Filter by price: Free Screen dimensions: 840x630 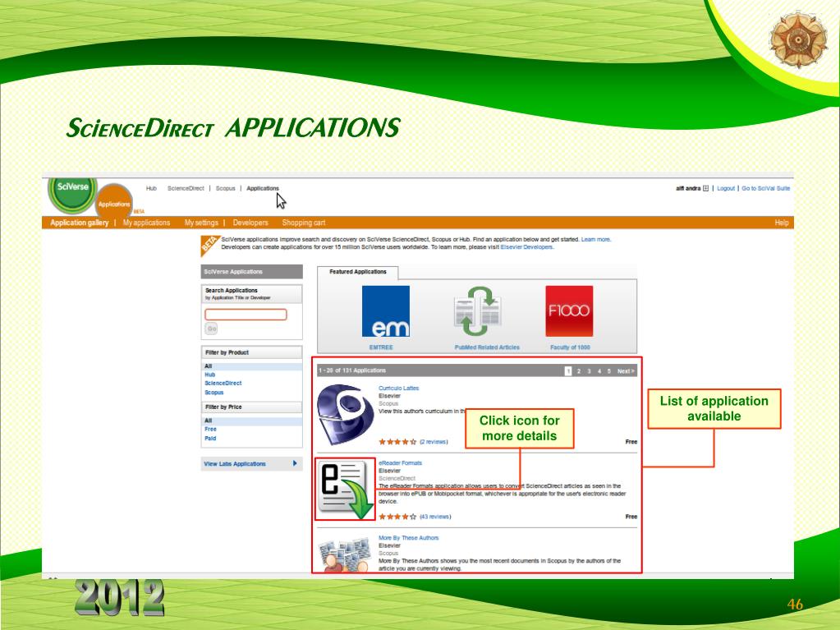(x=210, y=430)
